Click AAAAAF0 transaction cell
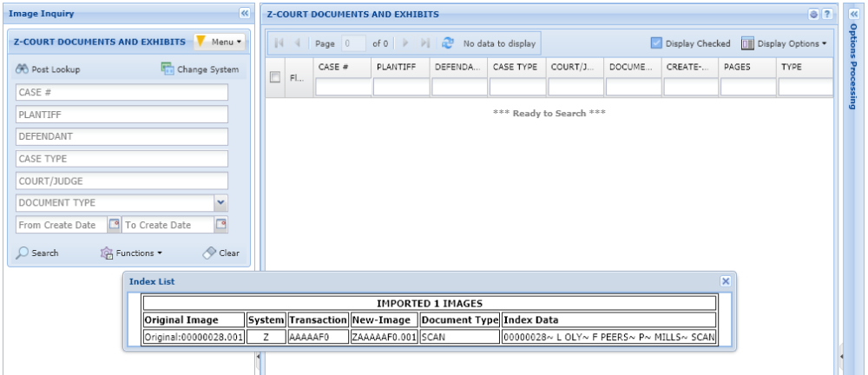Screen dimensions: 868x375 point(319,337)
